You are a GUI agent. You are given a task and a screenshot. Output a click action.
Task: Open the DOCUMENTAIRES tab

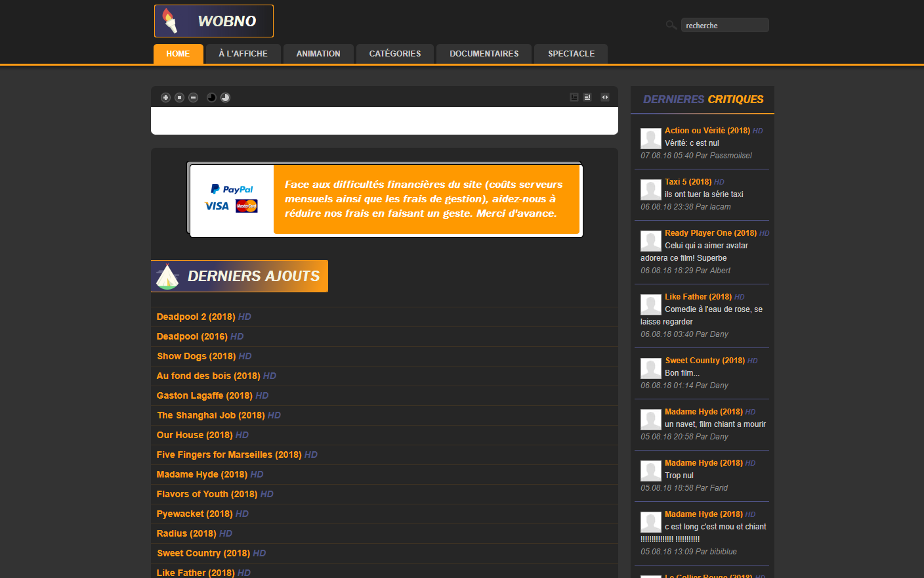[484, 54]
